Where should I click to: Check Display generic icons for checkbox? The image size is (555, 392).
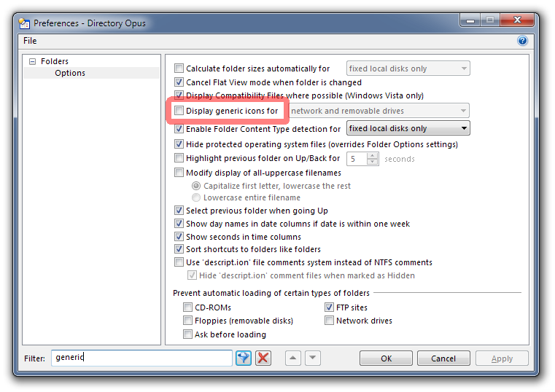click(x=179, y=111)
